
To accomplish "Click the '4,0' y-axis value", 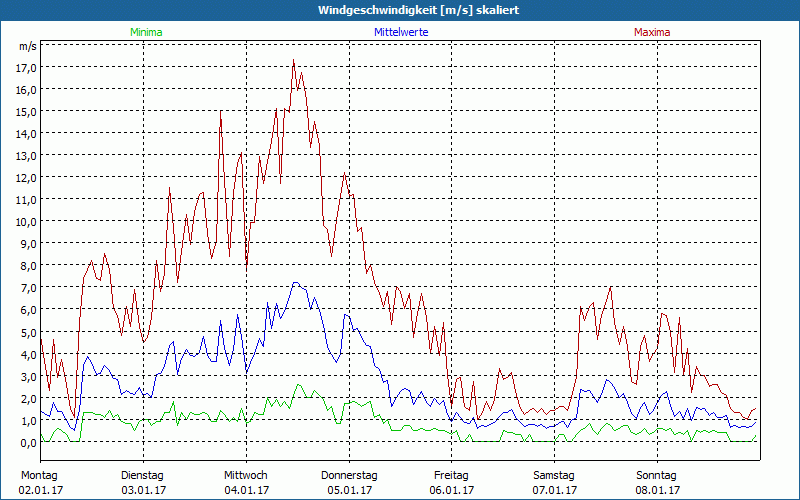I will point(29,354).
